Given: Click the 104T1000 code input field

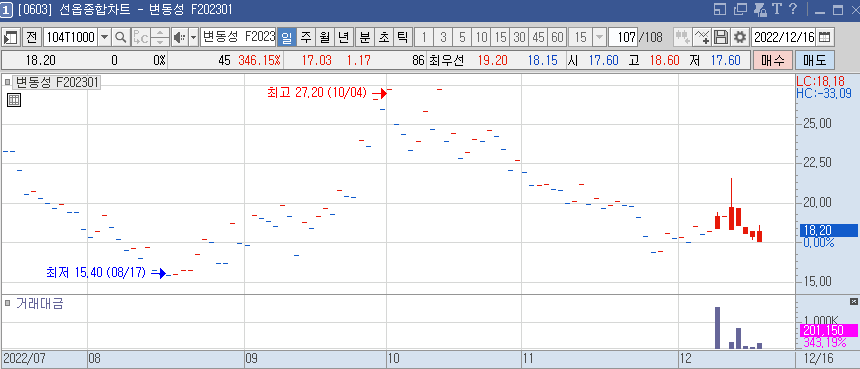Looking at the screenshot, I should coord(71,37).
